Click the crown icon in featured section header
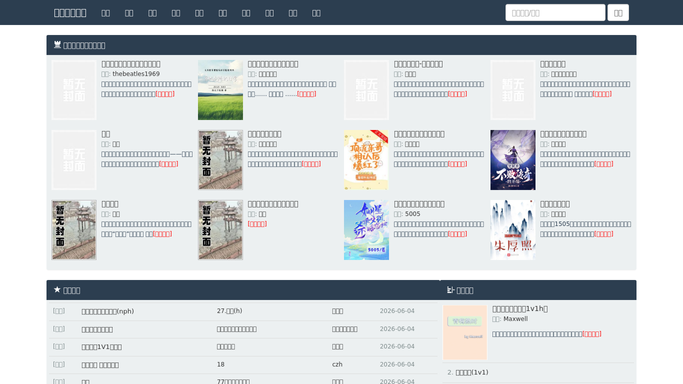Image resolution: width=683 pixels, height=384 pixels. [57, 45]
